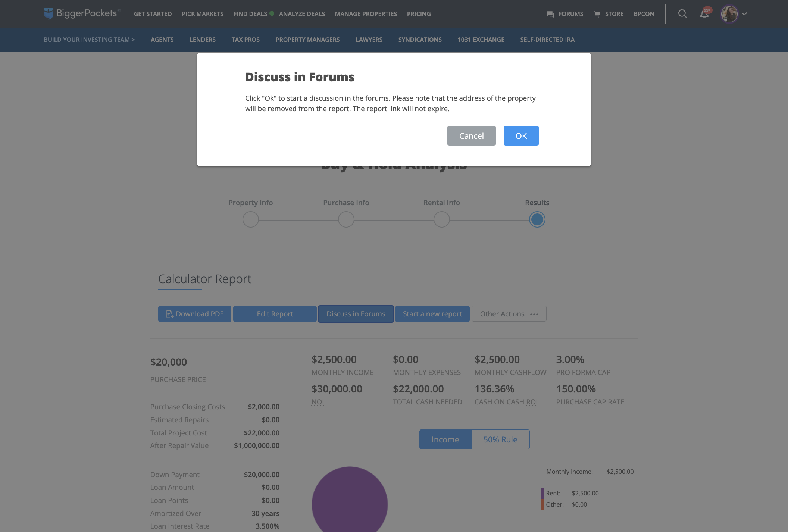Open the Other Actions dropdown
Viewport: 788px width, 532px height.
coord(509,314)
